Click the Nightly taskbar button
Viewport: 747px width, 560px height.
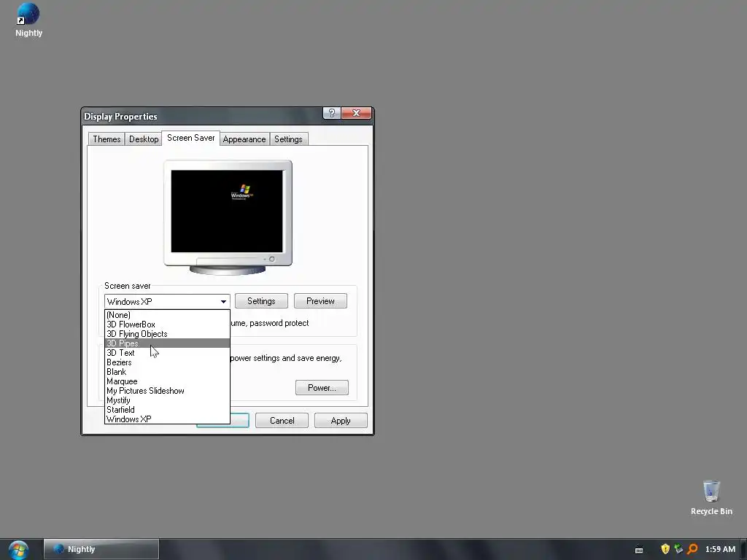click(101, 549)
